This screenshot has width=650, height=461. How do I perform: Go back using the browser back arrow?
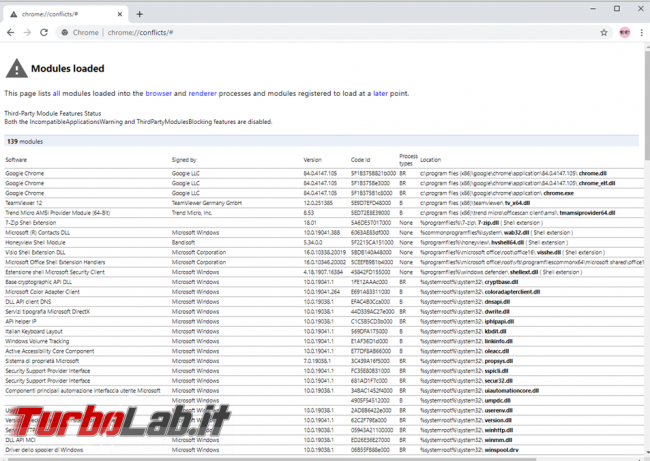coord(10,32)
